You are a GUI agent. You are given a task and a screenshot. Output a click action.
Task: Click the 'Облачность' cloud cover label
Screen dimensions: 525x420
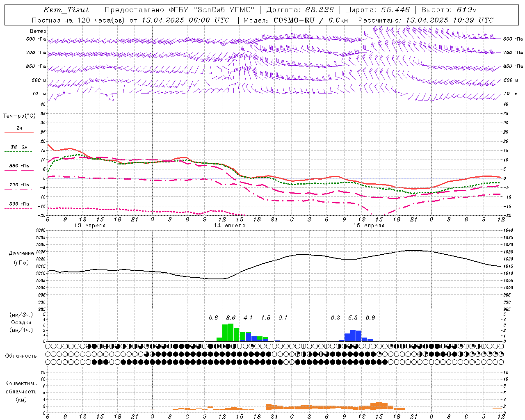[x=21, y=356]
